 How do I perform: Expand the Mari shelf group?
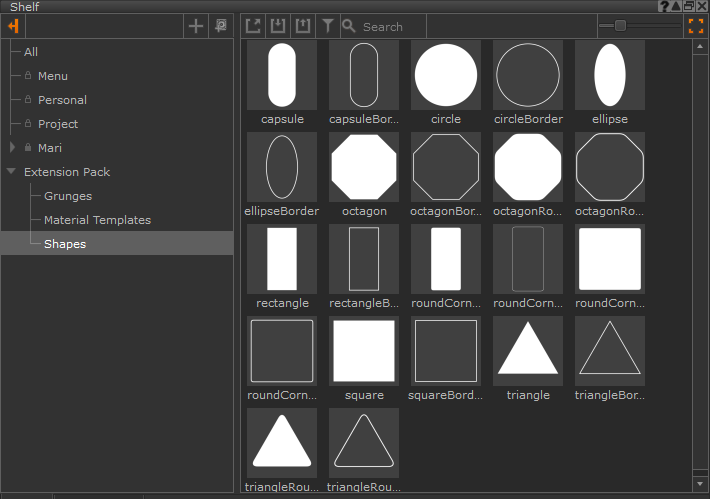click(x=11, y=148)
